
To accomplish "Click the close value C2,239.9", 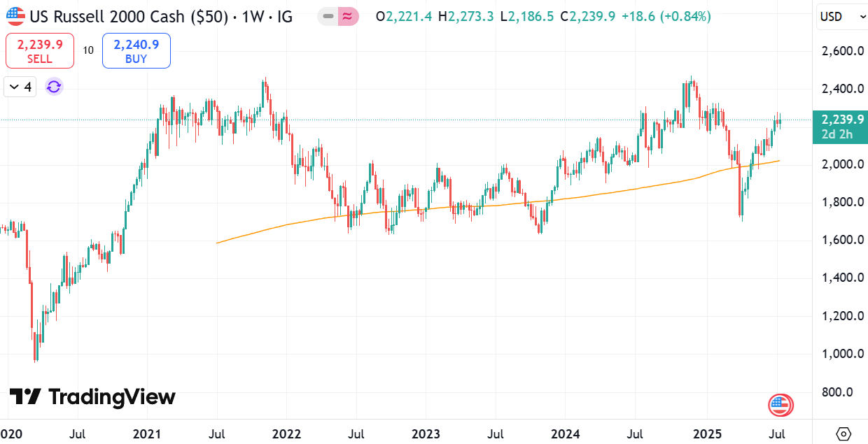I will 588,15.
